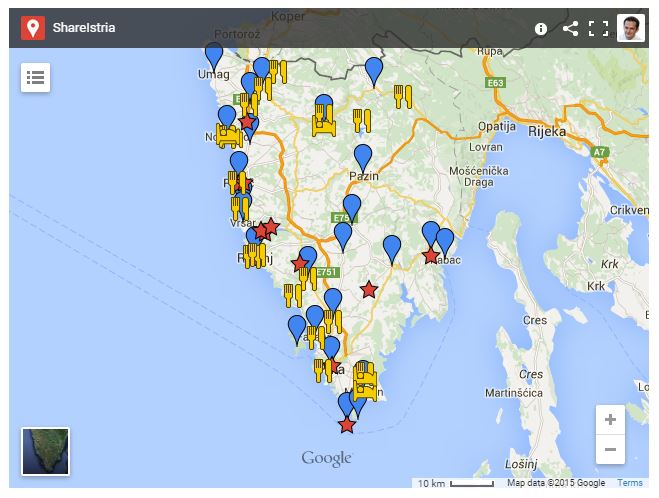The height and width of the screenshot is (498, 659).
Task: Select the blue pin west of Fažana coast
Action: click(297, 330)
